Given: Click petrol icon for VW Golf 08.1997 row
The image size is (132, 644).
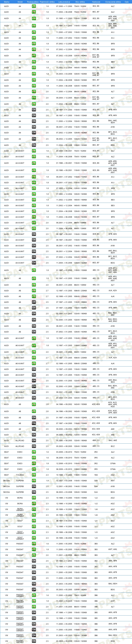Looking at the screenshot, I should [34, 521].
